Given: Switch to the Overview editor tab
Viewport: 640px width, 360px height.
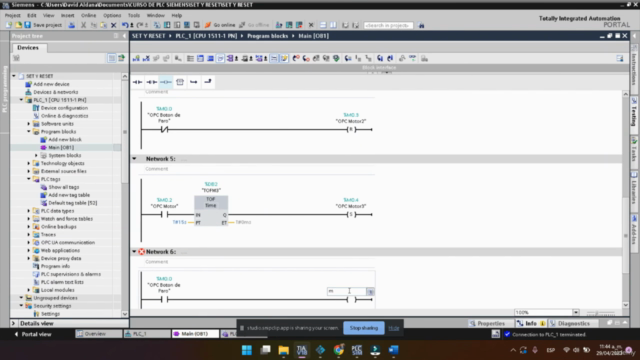Looking at the screenshot, I should [x=99, y=334].
